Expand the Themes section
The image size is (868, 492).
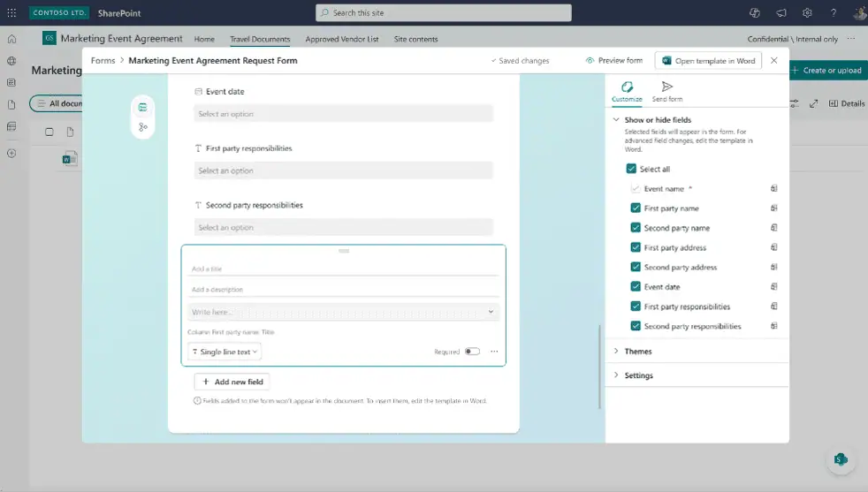616,351
